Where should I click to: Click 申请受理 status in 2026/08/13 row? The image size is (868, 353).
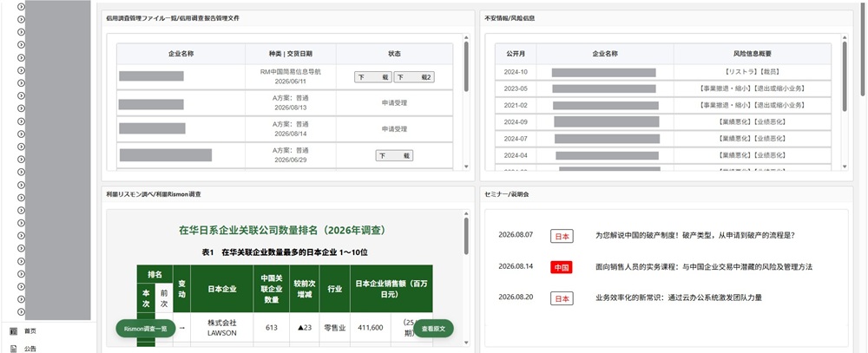click(x=394, y=103)
